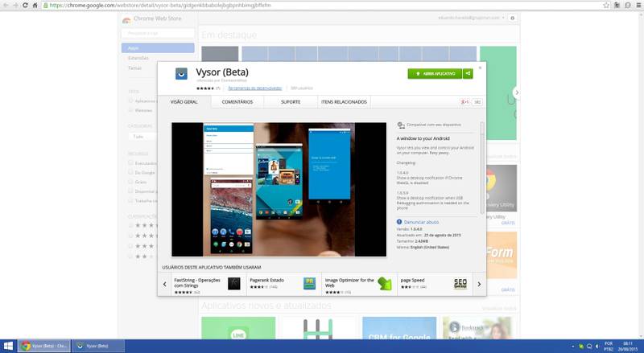This screenshot has width=644, height=353.
Task: Switch to the Vysor (Beta) taskbar app
Action: [x=98, y=346]
